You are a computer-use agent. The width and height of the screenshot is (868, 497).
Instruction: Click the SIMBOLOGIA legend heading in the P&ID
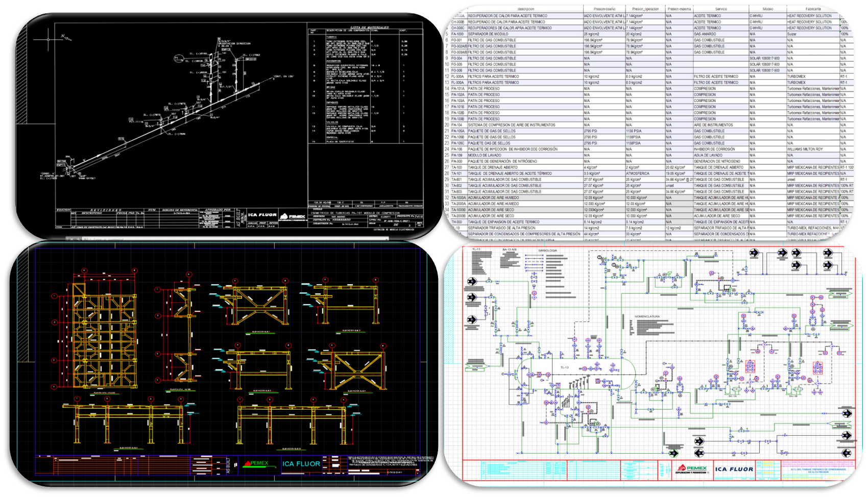[x=547, y=251]
